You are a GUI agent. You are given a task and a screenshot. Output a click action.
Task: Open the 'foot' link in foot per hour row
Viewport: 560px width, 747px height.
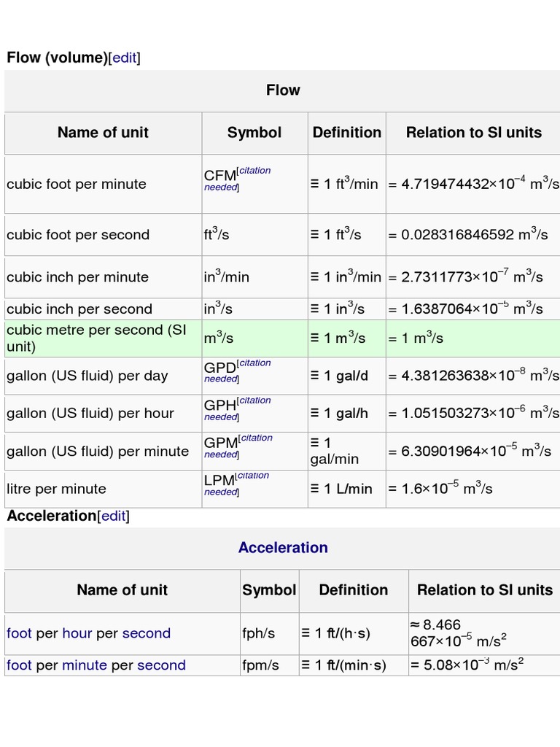pyautogui.click(x=19, y=633)
